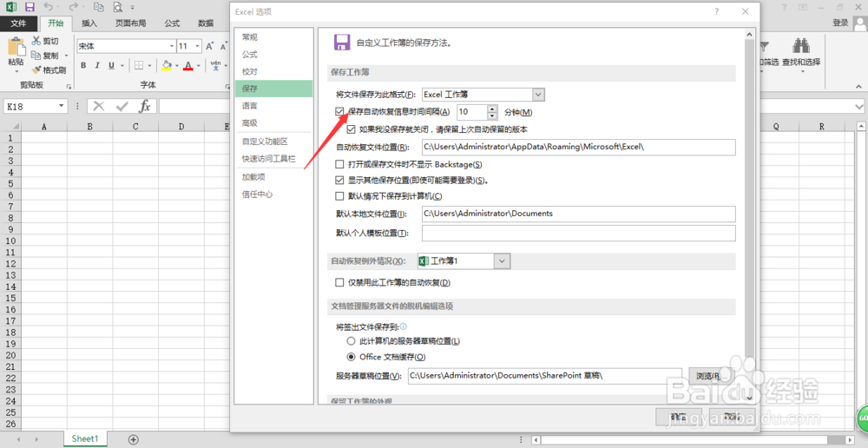Open the 宋体 font name dropdown

(x=172, y=47)
